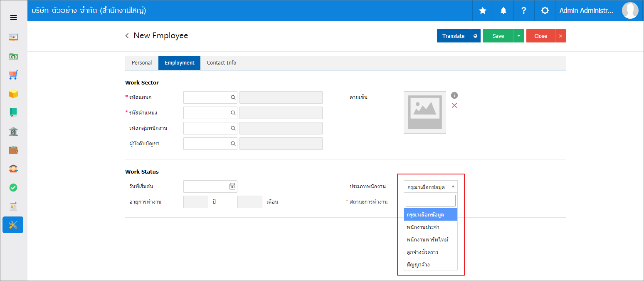
Task: Open the green checkmark approval module
Action: coord(13,188)
